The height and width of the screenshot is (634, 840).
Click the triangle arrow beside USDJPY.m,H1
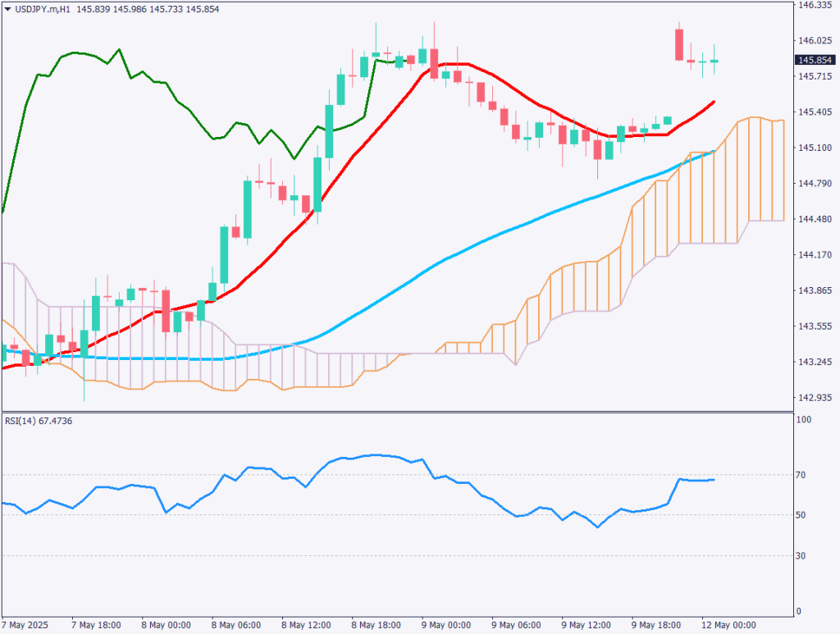pos(7,8)
